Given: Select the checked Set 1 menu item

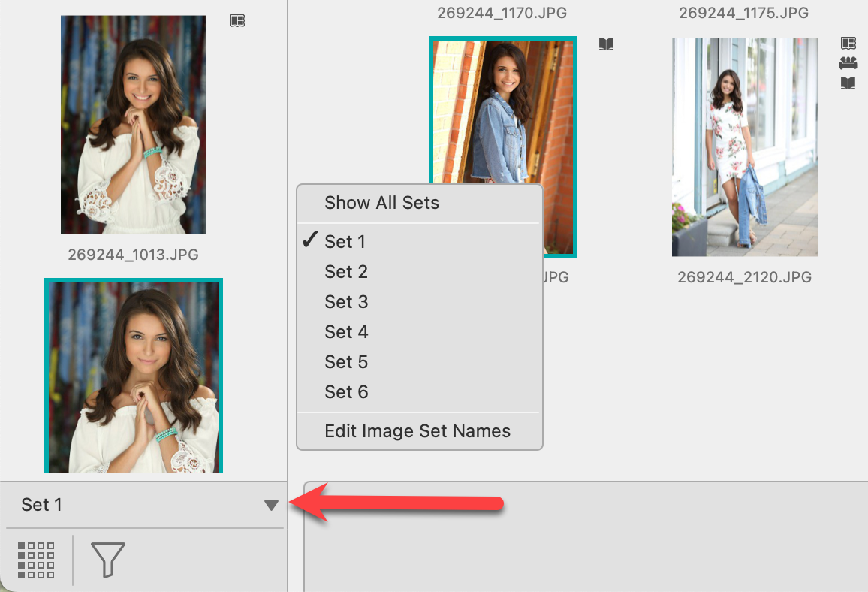Looking at the screenshot, I should coord(345,242).
